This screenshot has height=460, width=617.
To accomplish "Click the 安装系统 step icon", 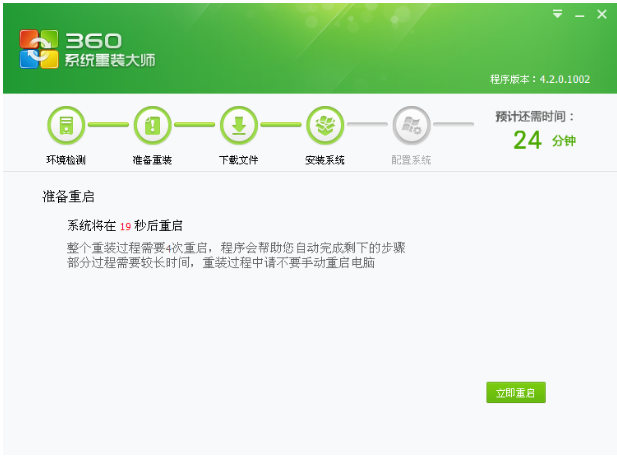I will click(325, 125).
